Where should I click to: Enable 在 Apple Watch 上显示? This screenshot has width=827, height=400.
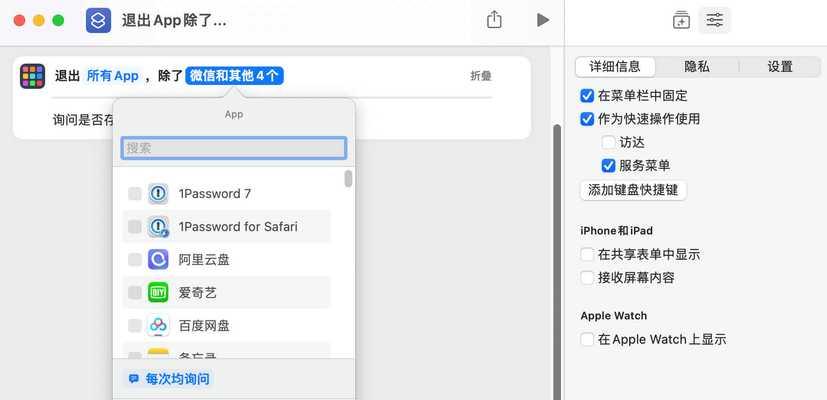587,339
